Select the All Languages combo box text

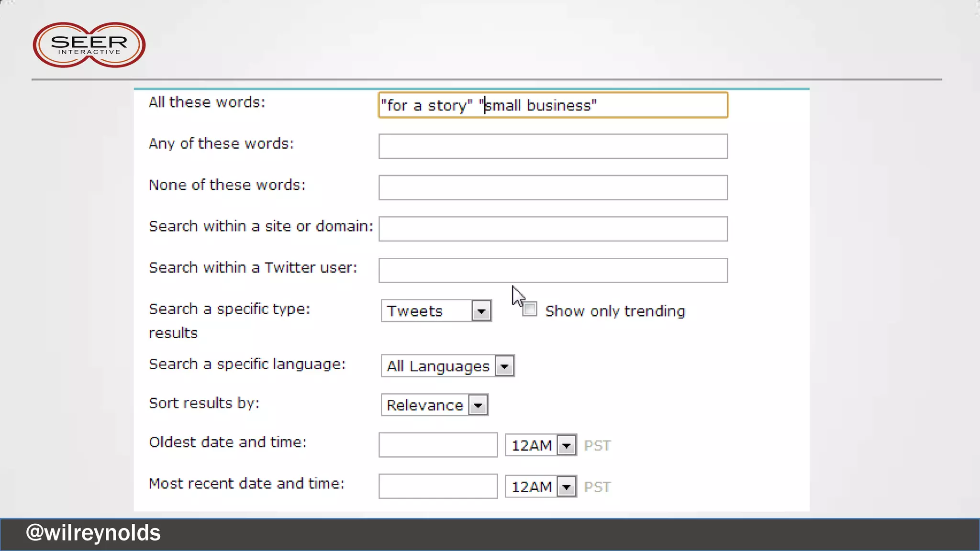pos(438,366)
